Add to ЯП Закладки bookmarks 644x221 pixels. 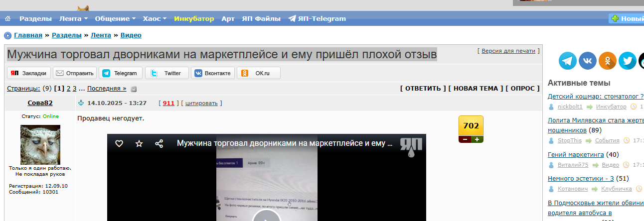(29, 73)
